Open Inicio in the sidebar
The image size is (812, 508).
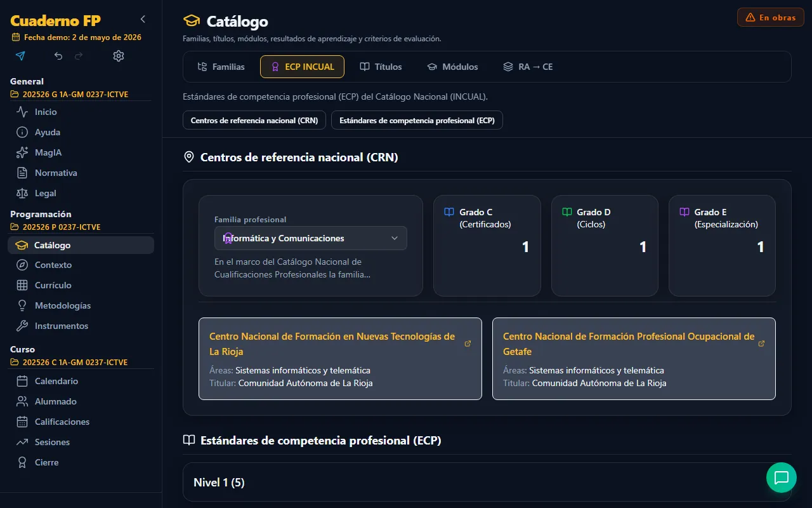(81, 112)
